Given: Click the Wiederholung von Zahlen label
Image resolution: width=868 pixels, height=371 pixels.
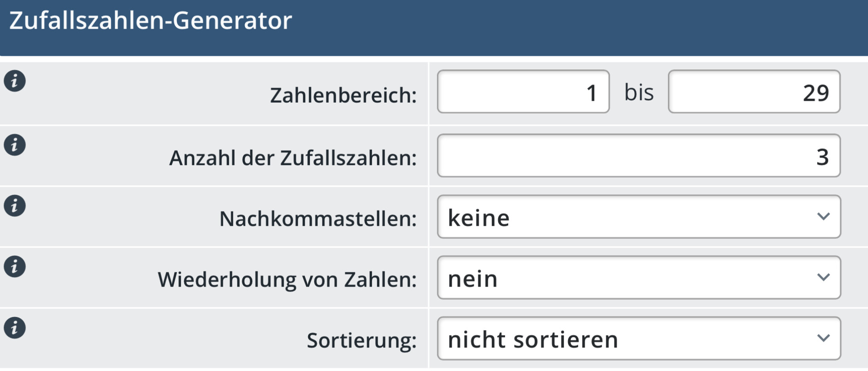Looking at the screenshot, I should point(287,280).
